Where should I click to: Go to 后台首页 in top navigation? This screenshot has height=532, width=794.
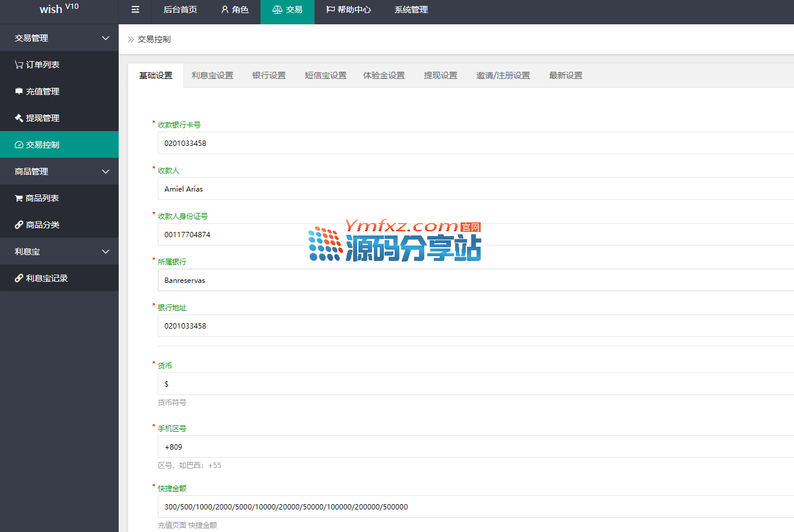coord(180,9)
